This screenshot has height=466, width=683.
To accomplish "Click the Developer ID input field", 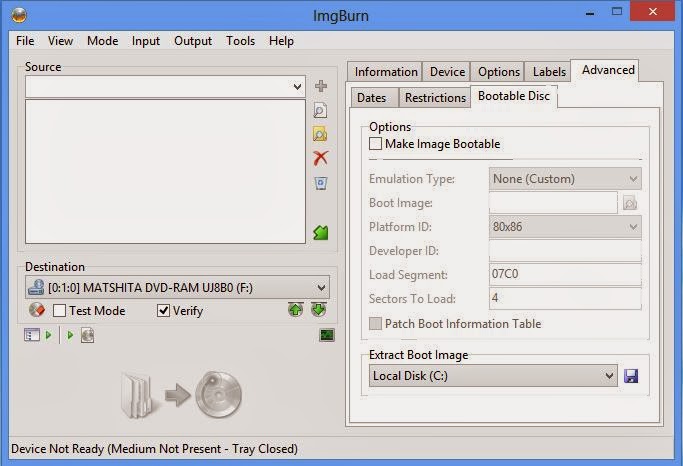I will (565, 251).
